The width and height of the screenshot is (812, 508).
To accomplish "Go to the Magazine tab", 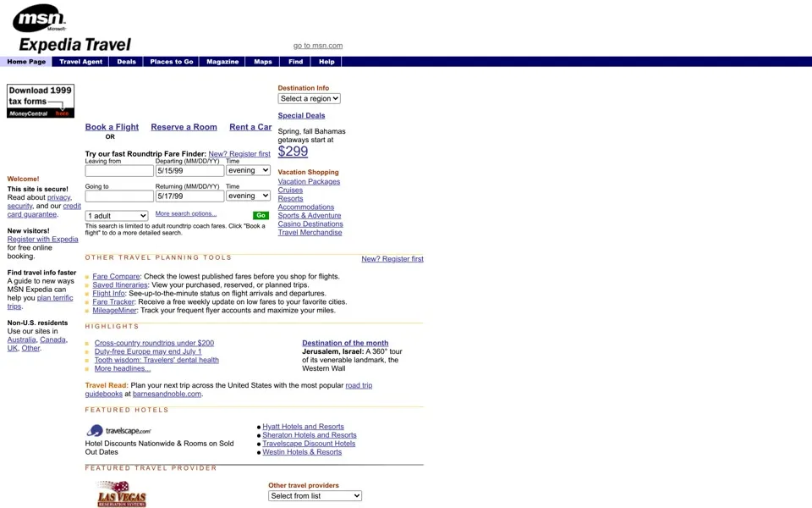I will [222, 62].
